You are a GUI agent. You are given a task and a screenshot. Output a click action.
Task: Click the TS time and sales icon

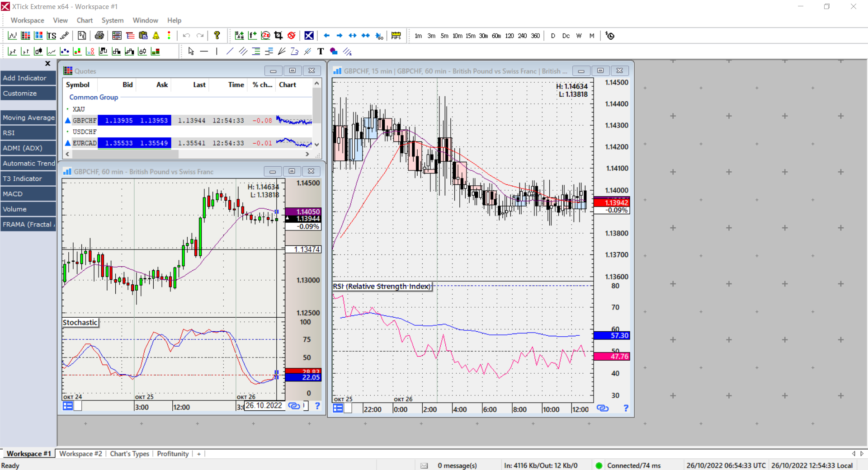(x=52, y=36)
